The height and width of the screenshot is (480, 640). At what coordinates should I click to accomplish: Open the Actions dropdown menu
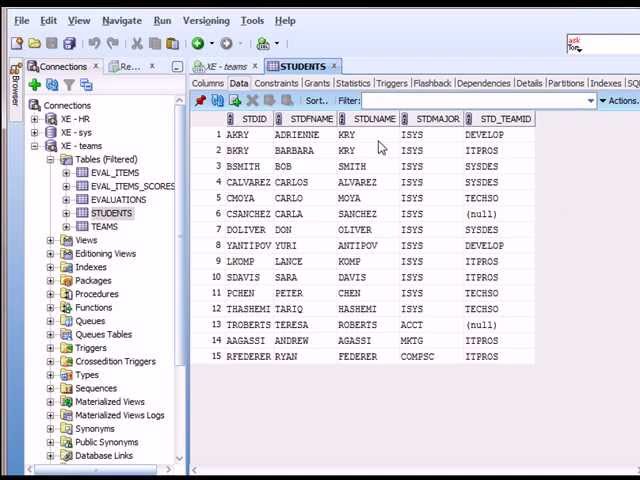tap(620, 101)
